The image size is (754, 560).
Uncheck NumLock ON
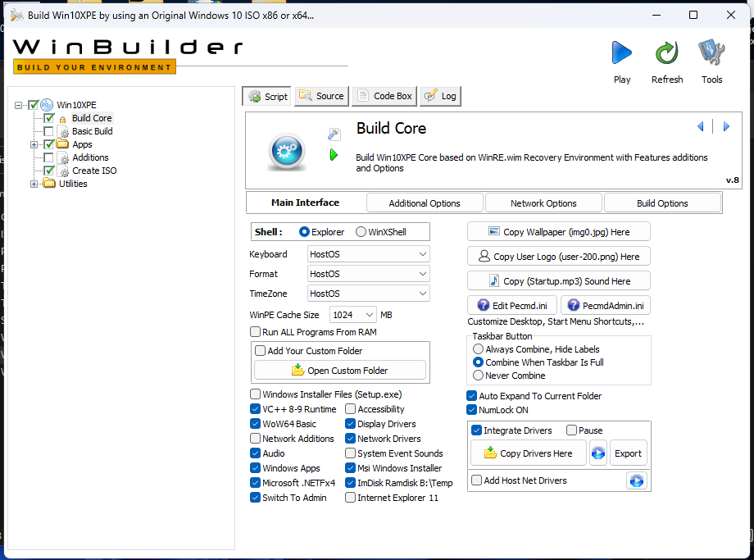pyautogui.click(x=472, y=410)
